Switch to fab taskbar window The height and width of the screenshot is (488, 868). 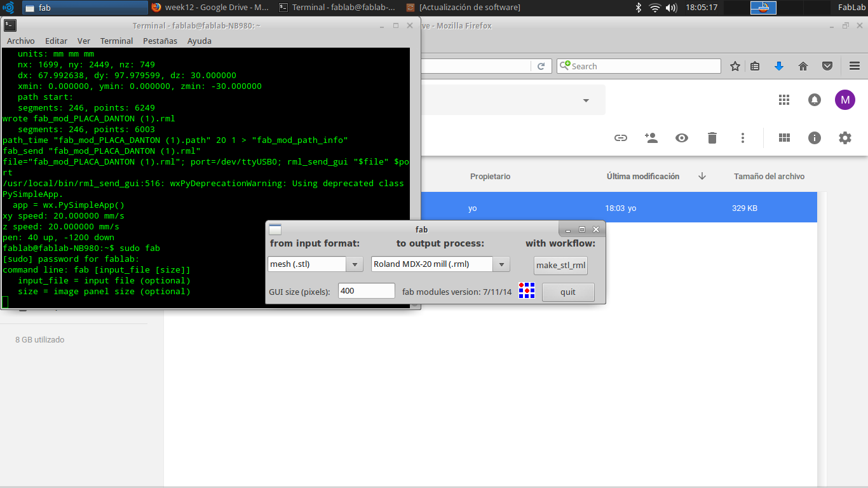85,8
